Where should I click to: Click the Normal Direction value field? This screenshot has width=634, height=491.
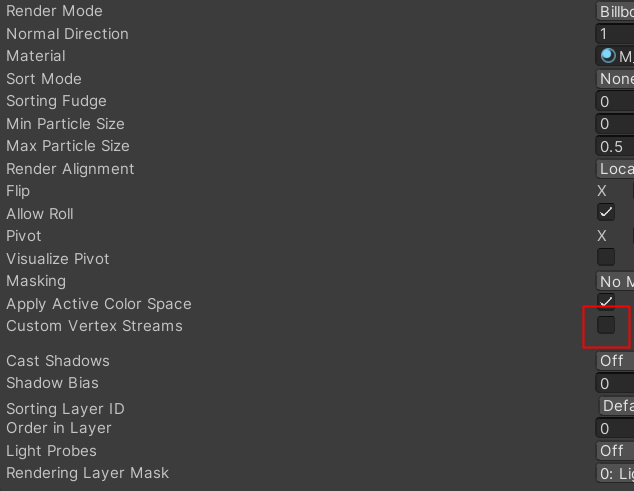tap(615, 34)
